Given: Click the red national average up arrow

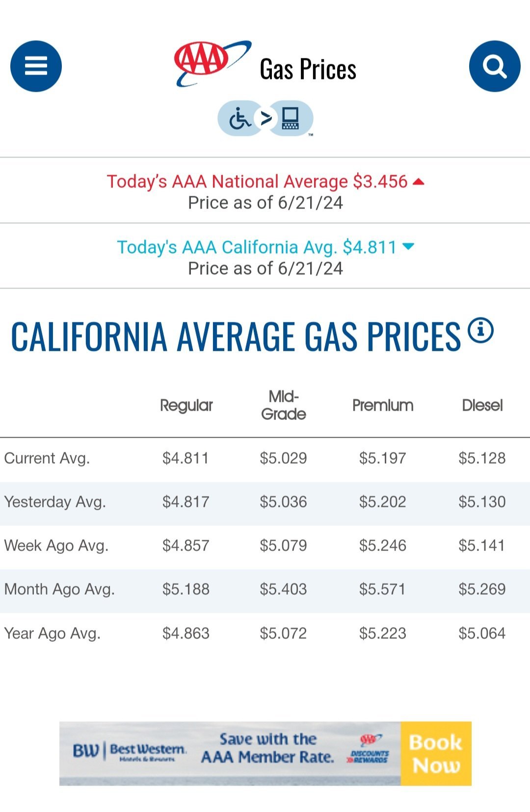Looking at the screenshot, I should pyautogui.click(x=419, y=182).
